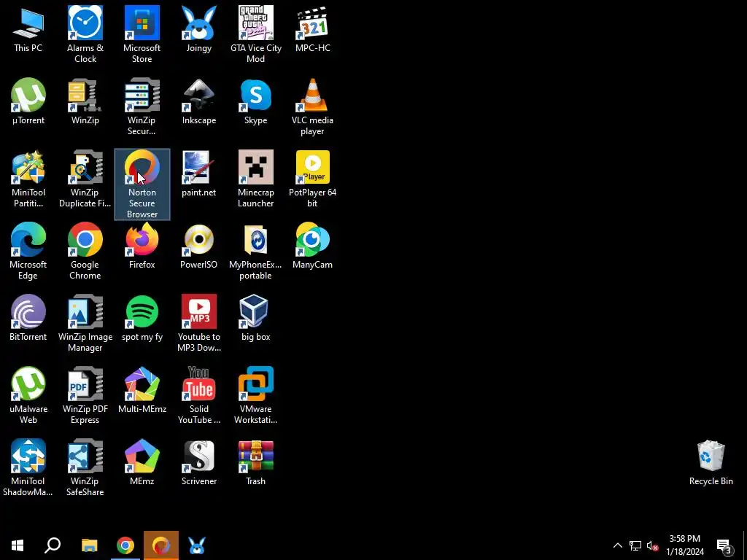
Task: Select the ManyCam desktop shortcut
Action: click(x=312, y=246)
